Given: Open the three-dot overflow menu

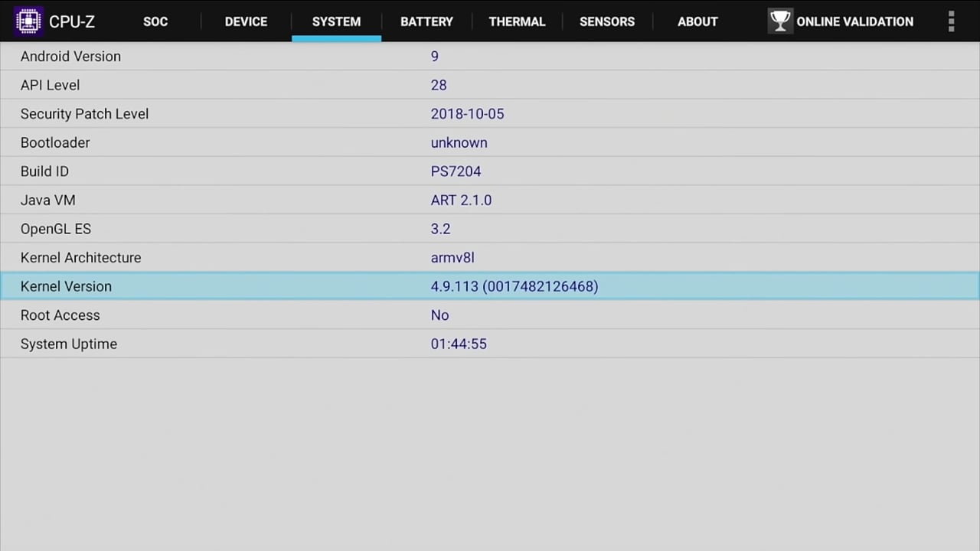Looking at the screenshot, I should [x=952, y=21].
